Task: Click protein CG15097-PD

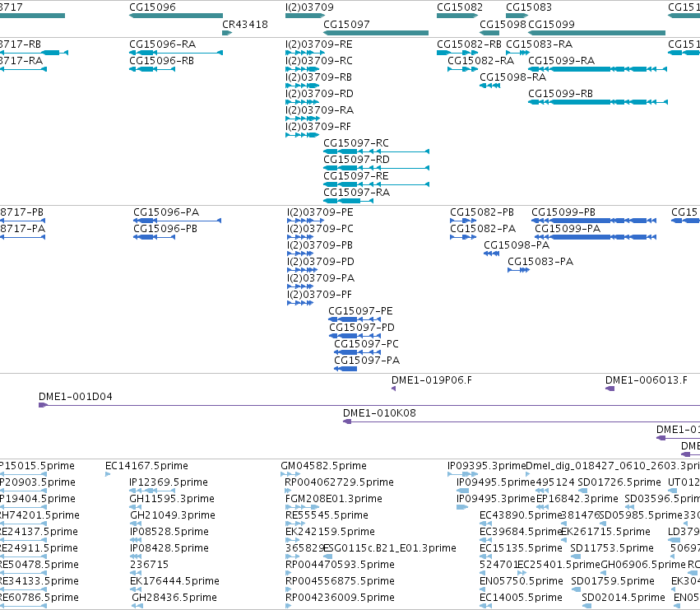Action: point(362,328)
